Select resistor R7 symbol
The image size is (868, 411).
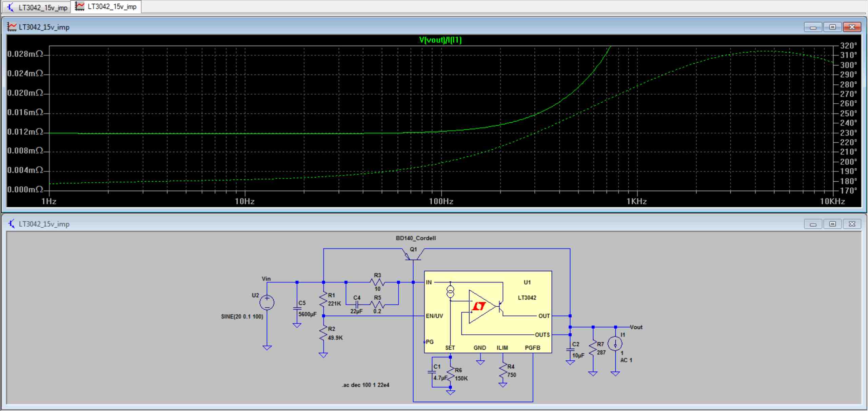(x=593, y=348)
